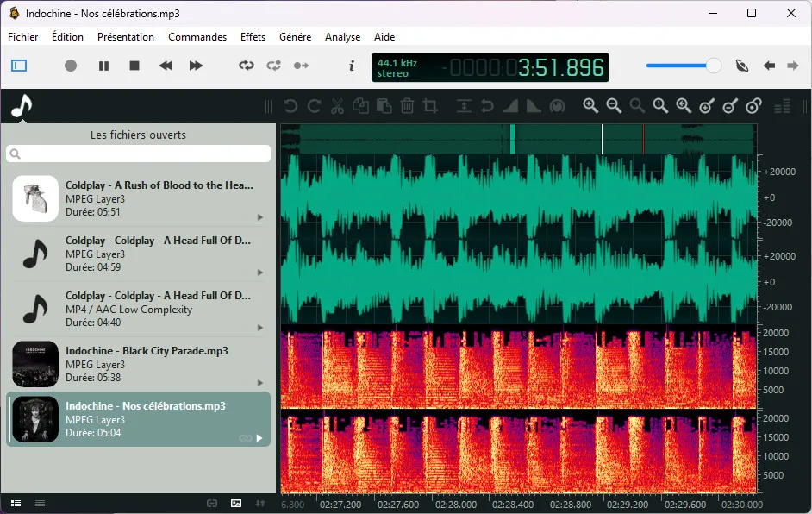Redo the last edit
This screenshot has height=514, width=812.
coord(314,106)
